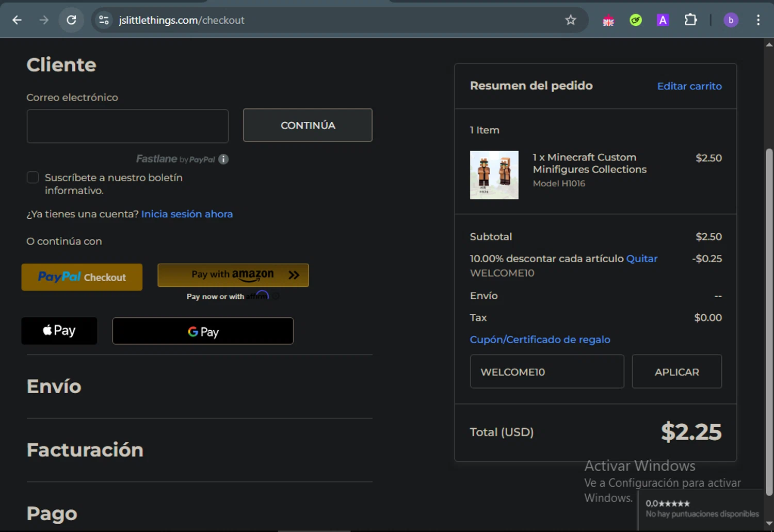Click the Facturación section heading
The width and height of the screenshot is (774, 532).
coord(85,450)
